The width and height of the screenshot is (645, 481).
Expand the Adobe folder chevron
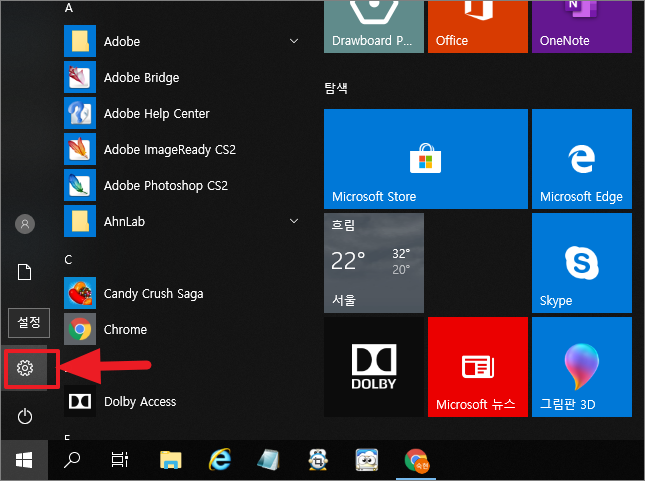[x=294, y=41]
